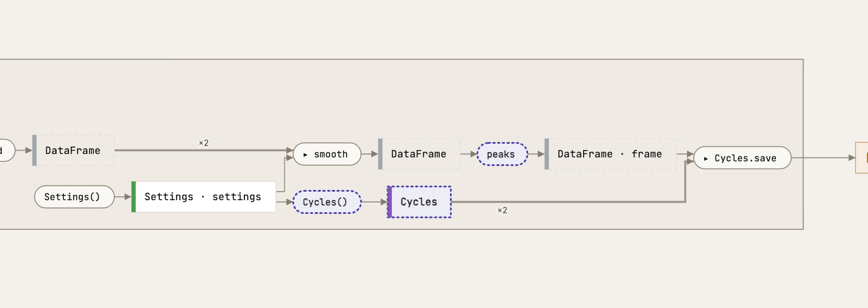
Task: Click the Settings() constructor node
Action: pos(74,197)
